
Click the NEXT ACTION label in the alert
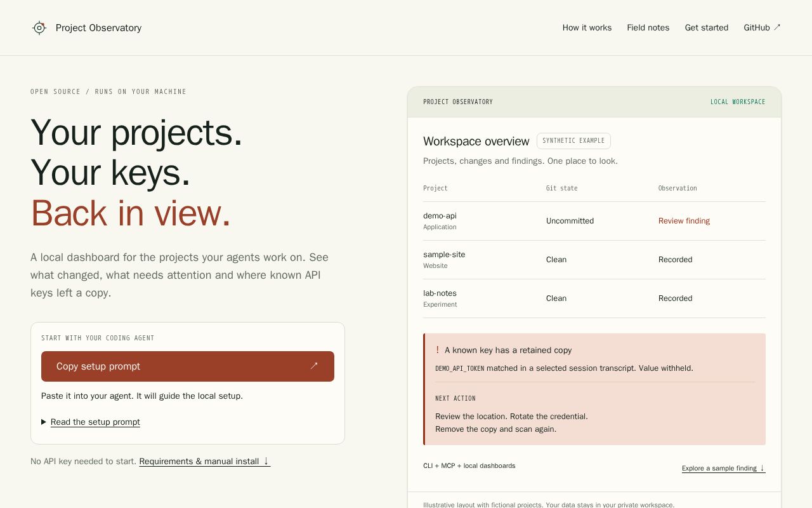[455, 399]
